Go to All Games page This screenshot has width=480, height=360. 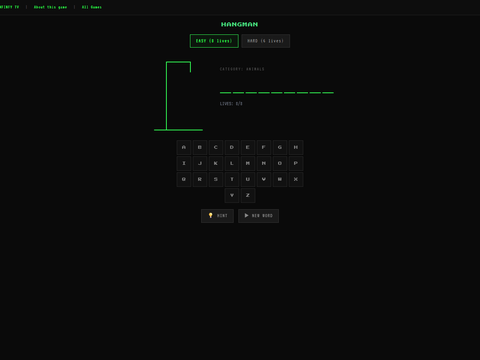click(92, 7)
